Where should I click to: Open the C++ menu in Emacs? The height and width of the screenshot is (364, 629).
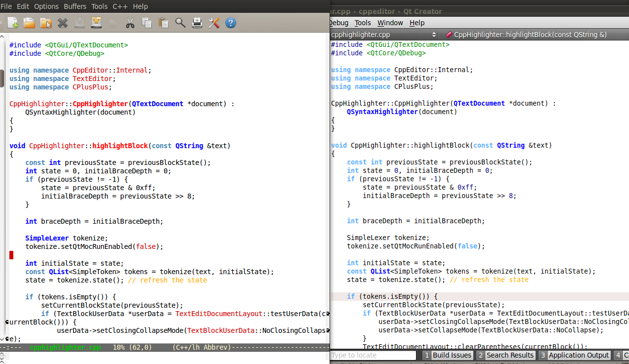120,6
